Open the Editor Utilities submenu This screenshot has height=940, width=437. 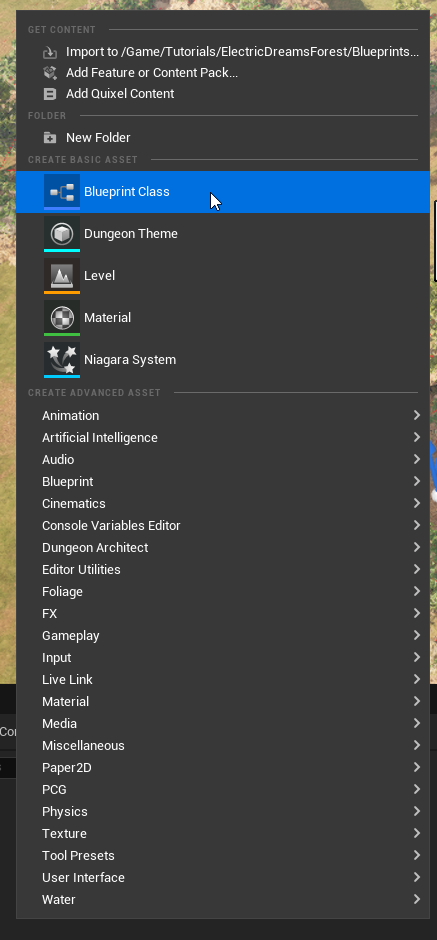tap(223, 570)
